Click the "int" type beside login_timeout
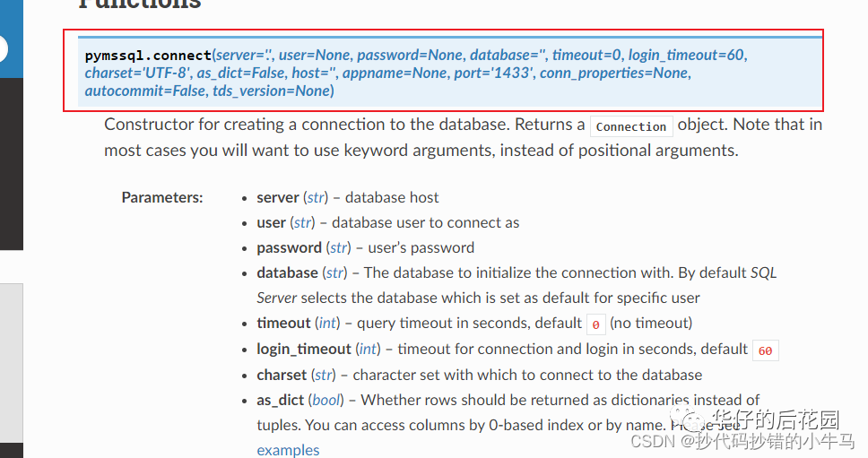Viewport: 868px width, 458px height. [368, 349]
